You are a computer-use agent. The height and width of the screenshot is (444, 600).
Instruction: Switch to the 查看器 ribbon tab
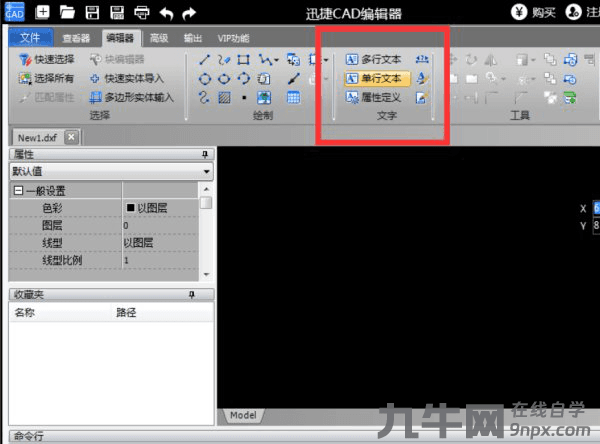(x=76, y=38)
